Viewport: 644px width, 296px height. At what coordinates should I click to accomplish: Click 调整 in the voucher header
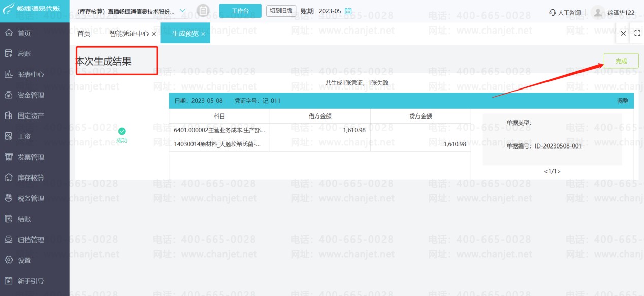pos(622,101)
